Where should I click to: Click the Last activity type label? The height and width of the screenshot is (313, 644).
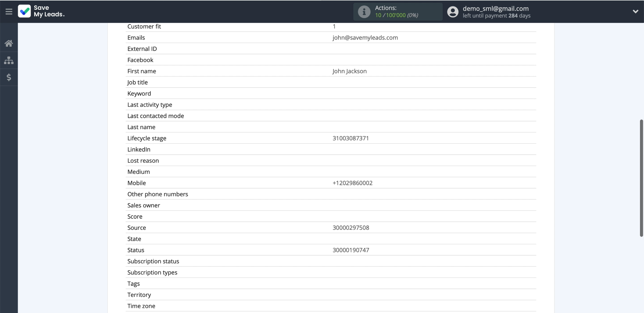pyautogui.click(x=150, y=105)
